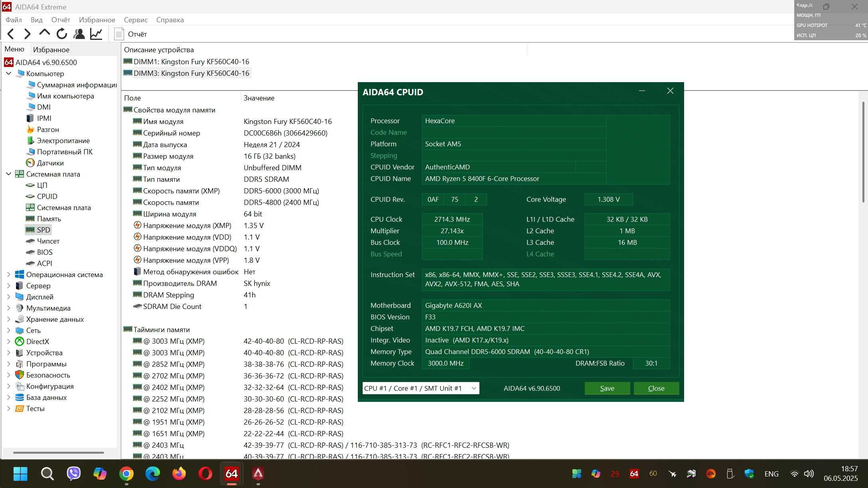
Task: Click the Значение column header
Action: point(259,98)
